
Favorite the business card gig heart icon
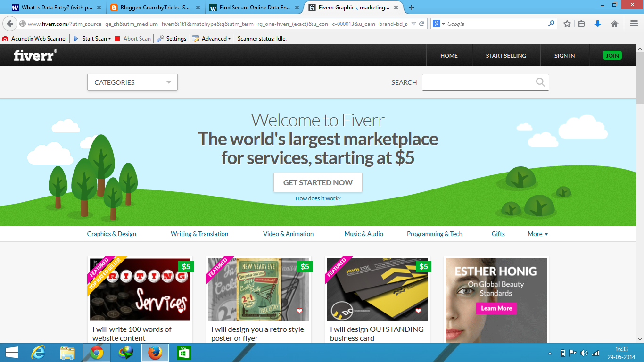418,311
